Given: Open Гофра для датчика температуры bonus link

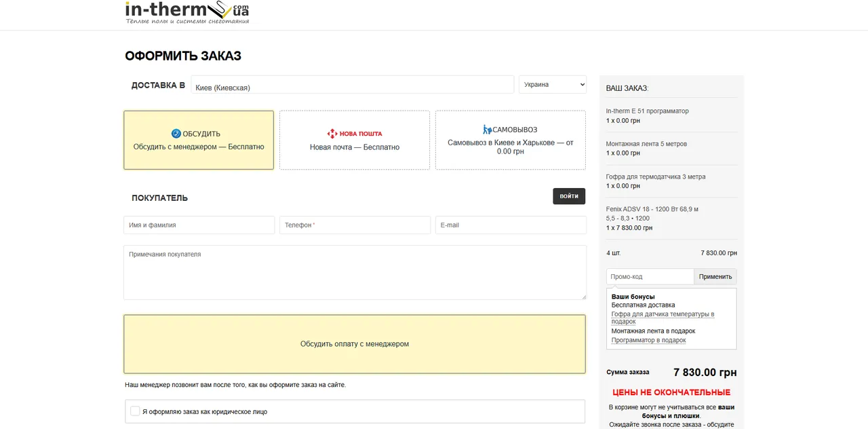Looking at the screenshot, I should (663, 318).
